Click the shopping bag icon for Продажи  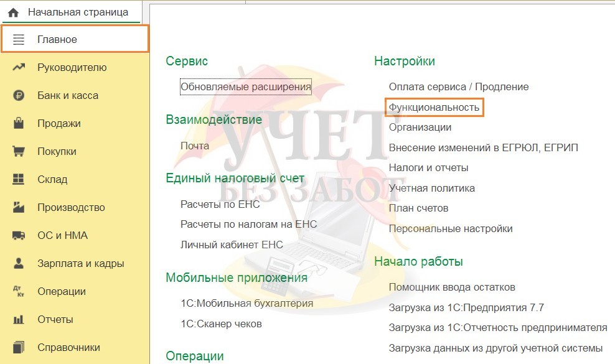coord(19,123)
